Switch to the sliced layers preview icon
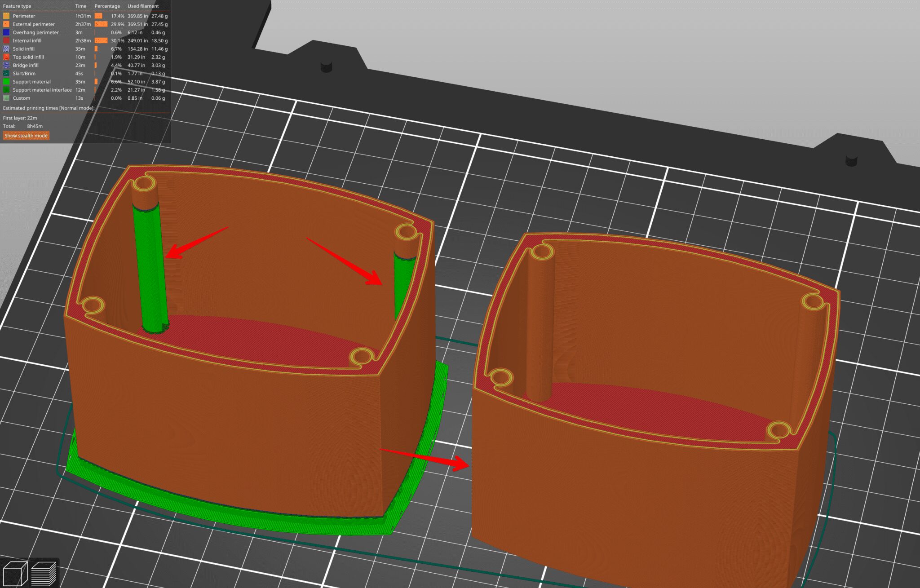 (44, 574)
